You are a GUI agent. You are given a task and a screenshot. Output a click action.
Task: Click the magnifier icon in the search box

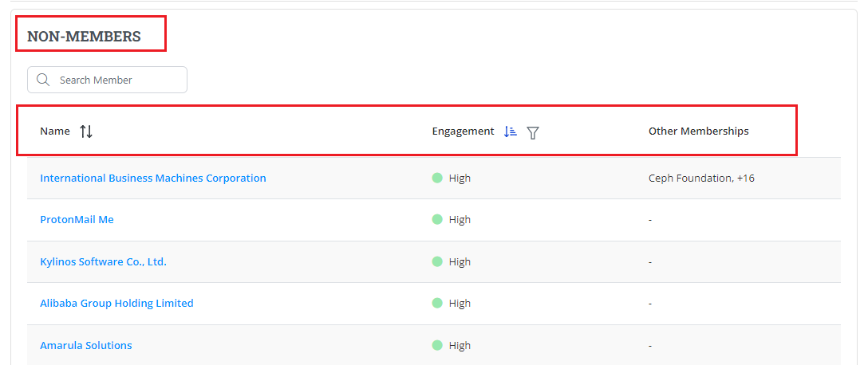click(x=43, y=80)
